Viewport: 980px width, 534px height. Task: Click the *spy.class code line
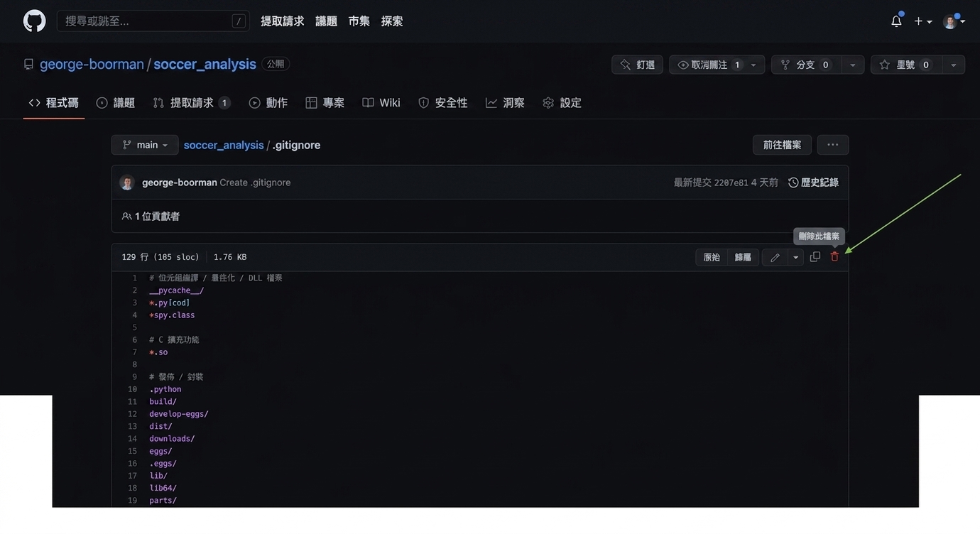pyautogui.click(x=172, y=315)
